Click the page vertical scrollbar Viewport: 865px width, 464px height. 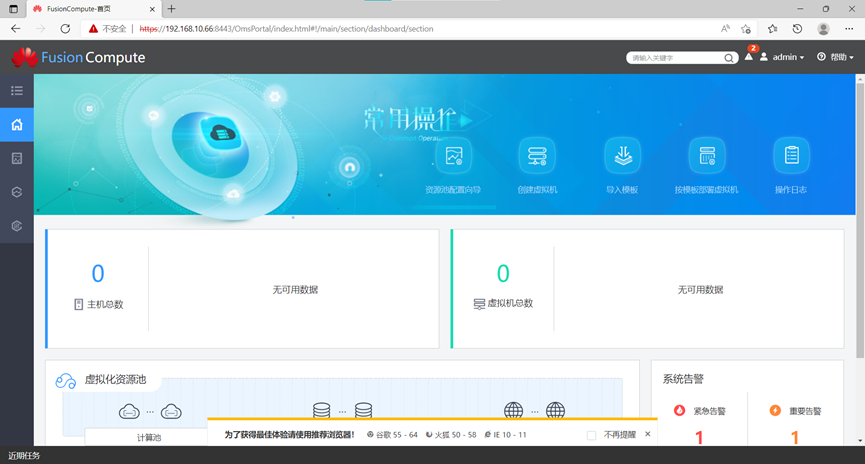pyautogui.click(x=860, y=221)
